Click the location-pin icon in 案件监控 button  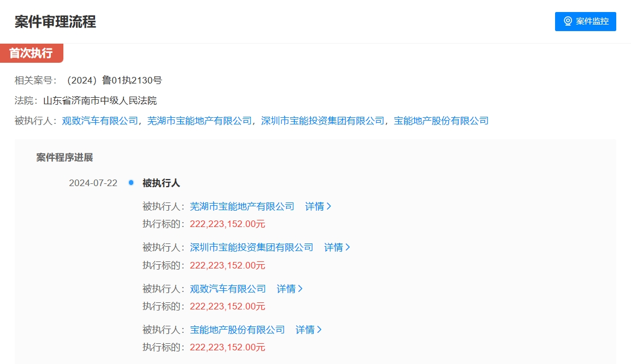point(568,21)
